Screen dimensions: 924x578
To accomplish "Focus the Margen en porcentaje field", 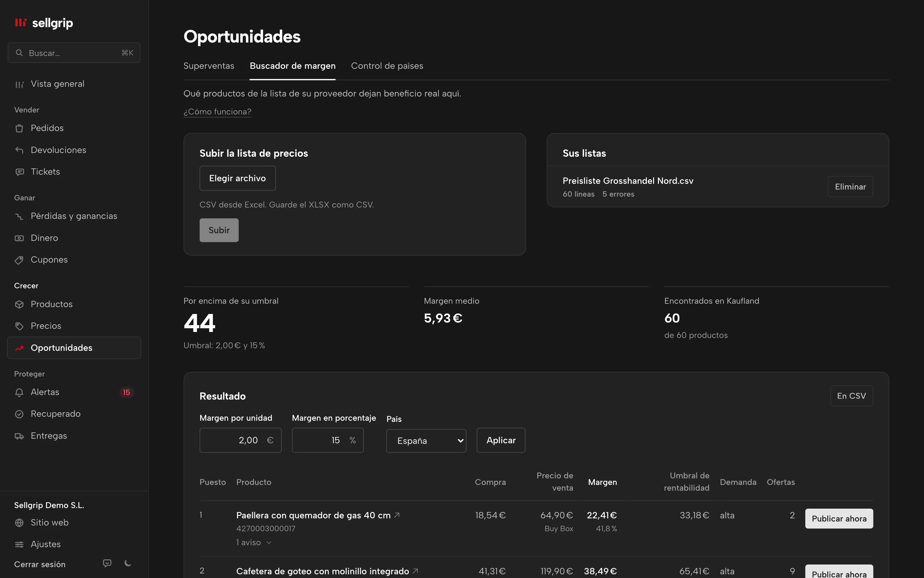I will pyautogui.click(x=328, y=440).
